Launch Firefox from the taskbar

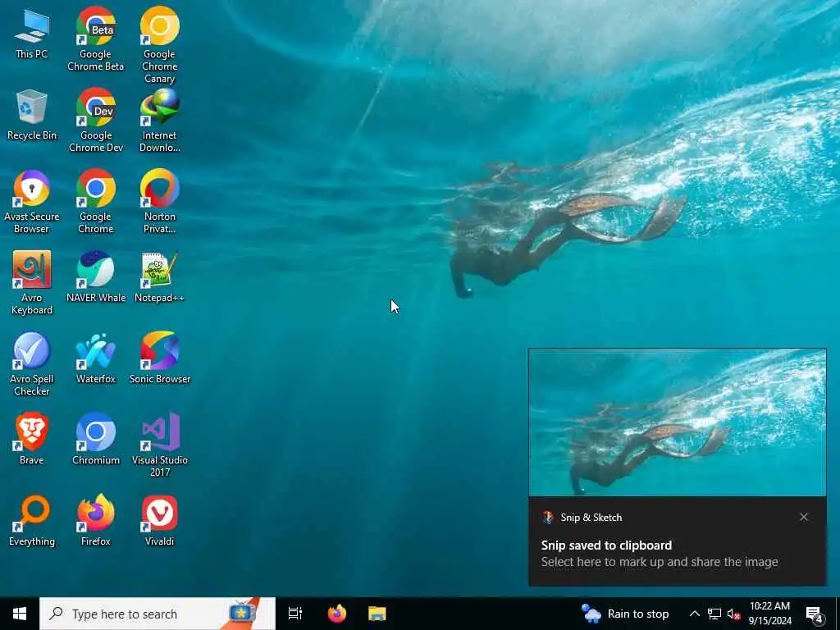point(337,614)
